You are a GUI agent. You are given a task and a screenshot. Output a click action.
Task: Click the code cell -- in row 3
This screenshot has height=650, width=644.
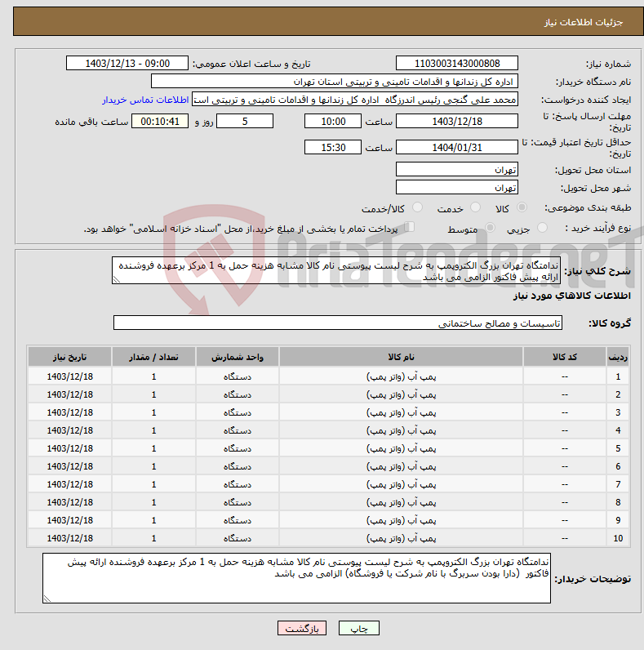[x=565, y=412]
